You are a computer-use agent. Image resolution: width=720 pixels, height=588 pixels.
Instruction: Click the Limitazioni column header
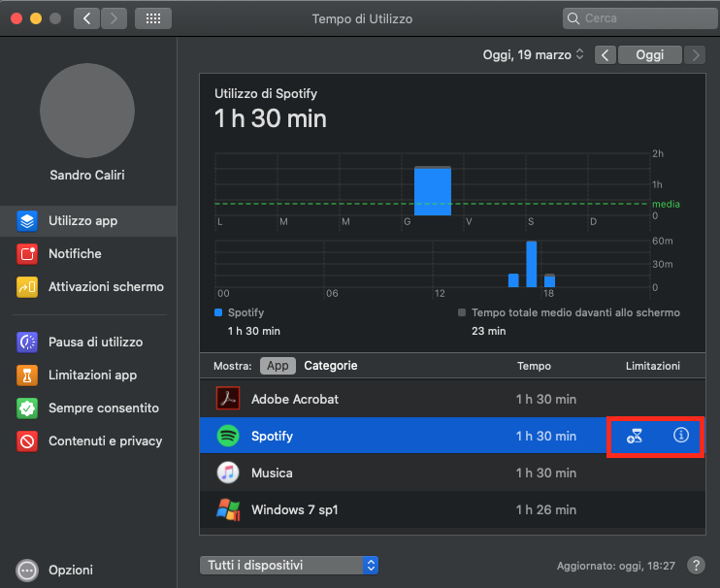pyautogui.click(x=652, y=366)
